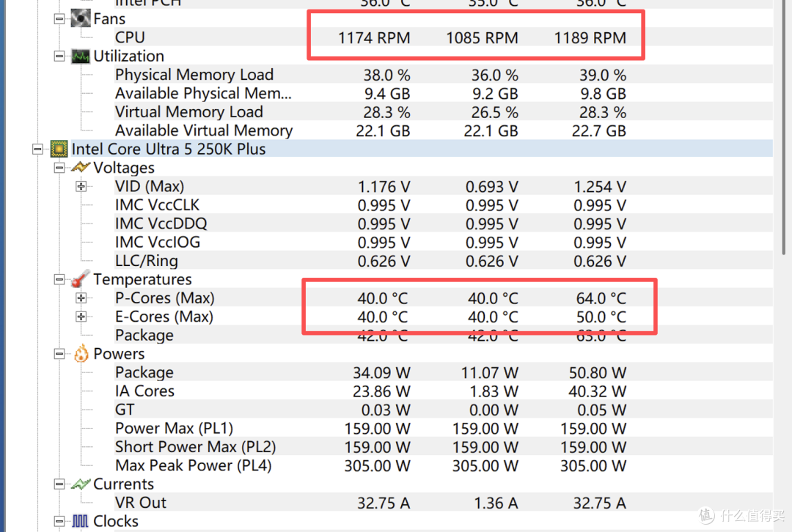Select the VID (Max) label
The width and height of the screenshot is (792, 532).
pyautogui.click(x=150, y=186)
